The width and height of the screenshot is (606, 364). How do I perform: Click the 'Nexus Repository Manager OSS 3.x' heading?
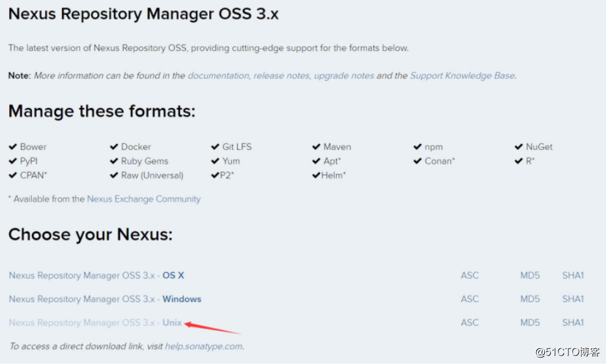143,14
